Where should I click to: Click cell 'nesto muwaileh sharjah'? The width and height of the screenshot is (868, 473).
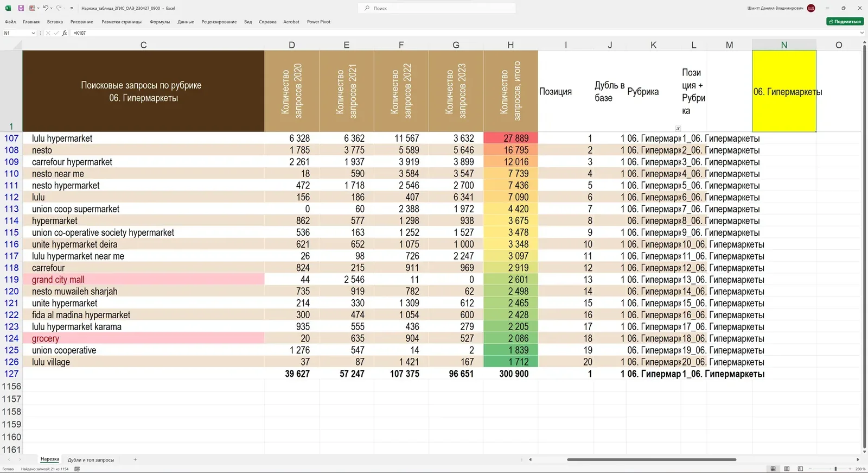[x=143, y=292]
